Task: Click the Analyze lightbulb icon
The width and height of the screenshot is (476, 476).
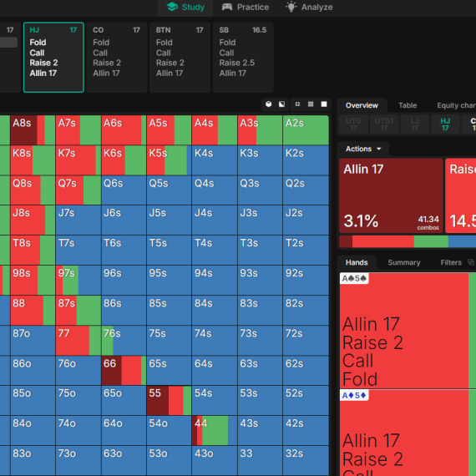Action: click(291, 7)
